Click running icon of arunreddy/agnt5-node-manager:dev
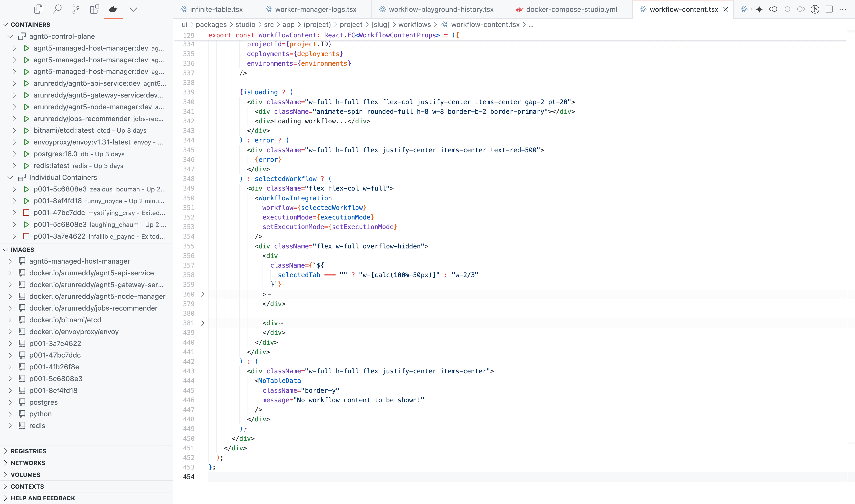This screenshot has width=855, height=504. click(x=26, y=107)
